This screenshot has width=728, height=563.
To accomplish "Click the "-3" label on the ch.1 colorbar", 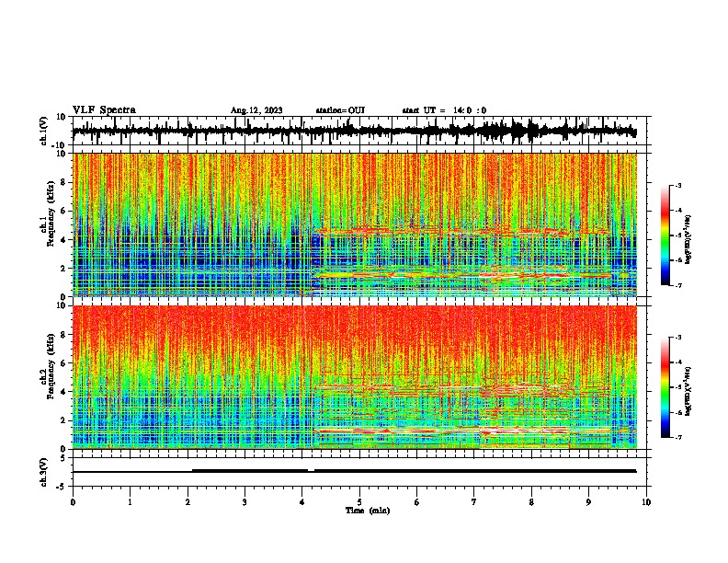I will point(678,186).
